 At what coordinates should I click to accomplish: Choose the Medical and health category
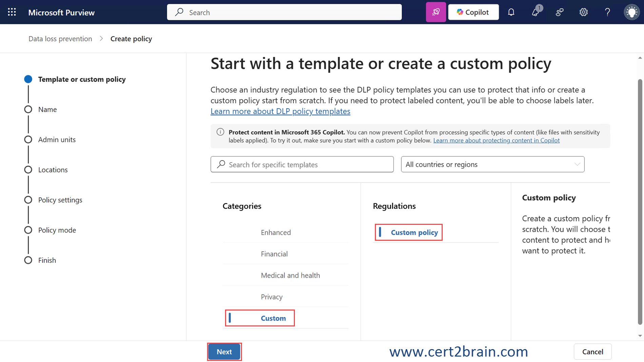pos(290,275)
